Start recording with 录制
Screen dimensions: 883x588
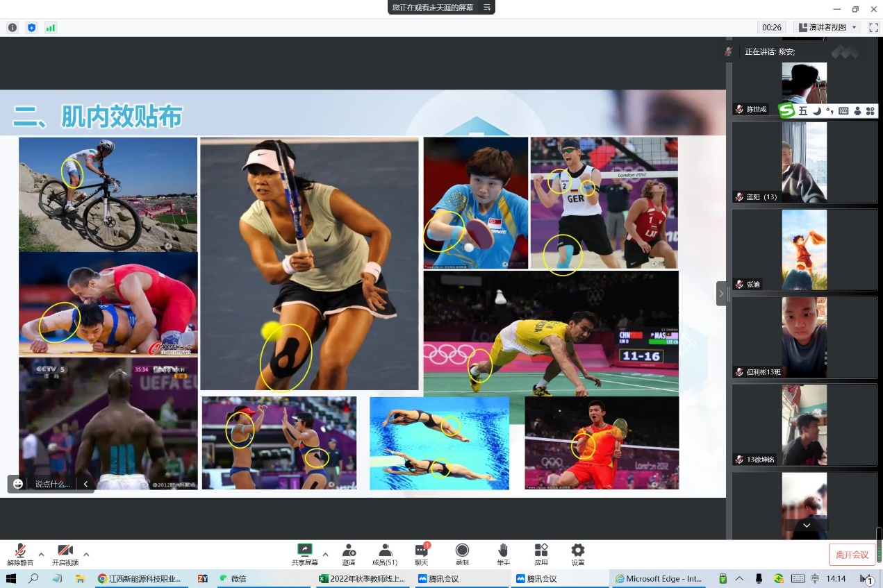click(462, 555)
